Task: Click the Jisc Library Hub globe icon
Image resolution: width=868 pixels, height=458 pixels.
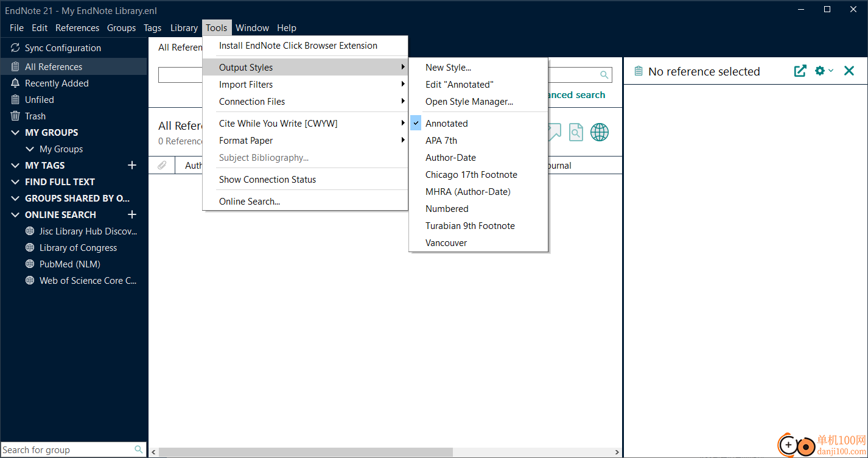Action: 30,231
